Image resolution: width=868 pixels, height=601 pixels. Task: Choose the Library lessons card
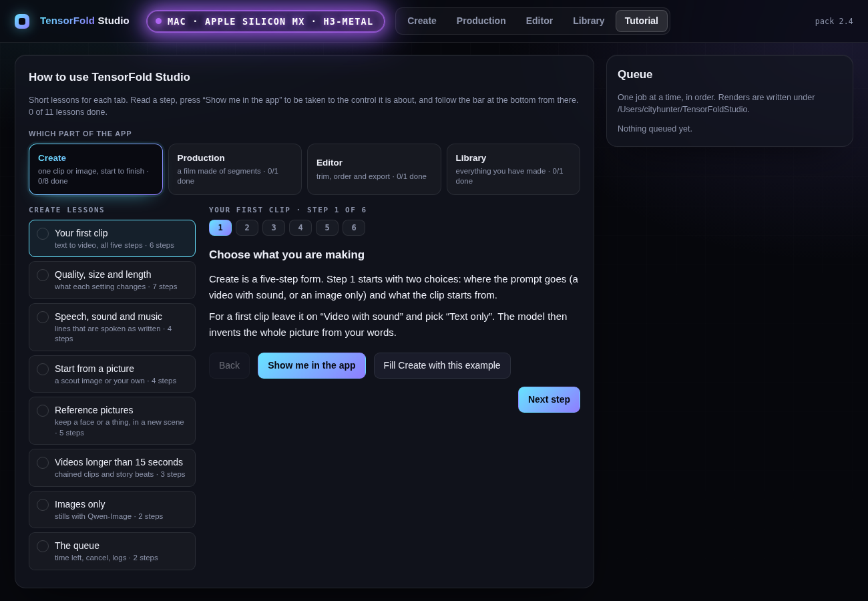click(x=513, y=170)
